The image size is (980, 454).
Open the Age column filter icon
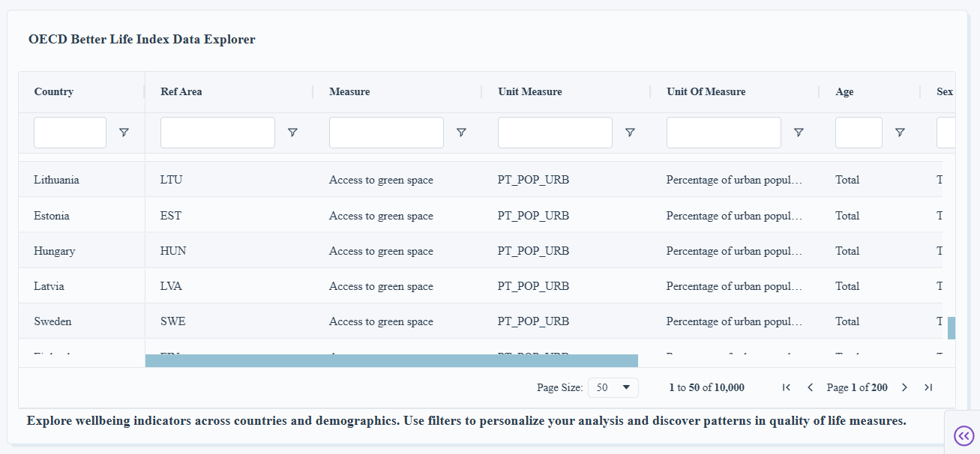coord(899,133)
